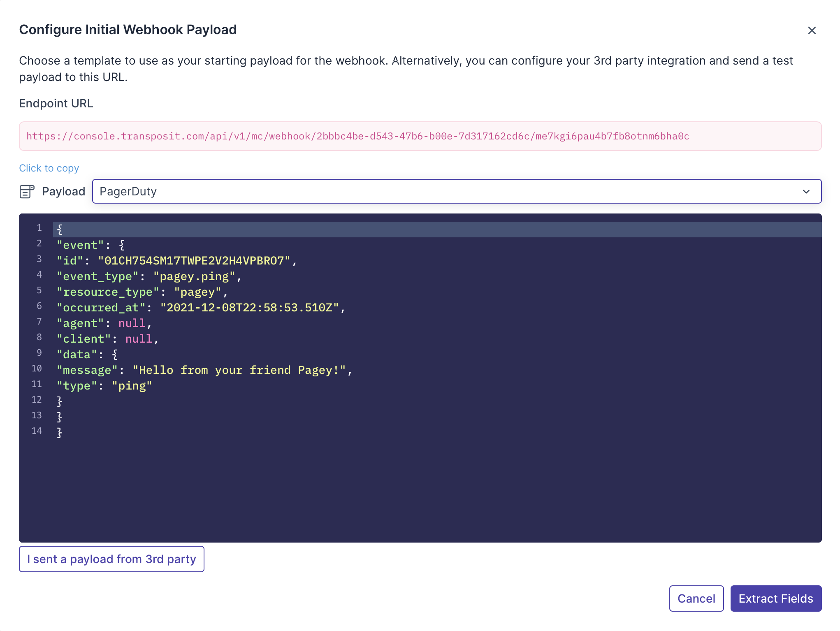The width and height of the screenshot is (840, 631).
Task: Click the Extract Fields button
Action: [775, 599]
